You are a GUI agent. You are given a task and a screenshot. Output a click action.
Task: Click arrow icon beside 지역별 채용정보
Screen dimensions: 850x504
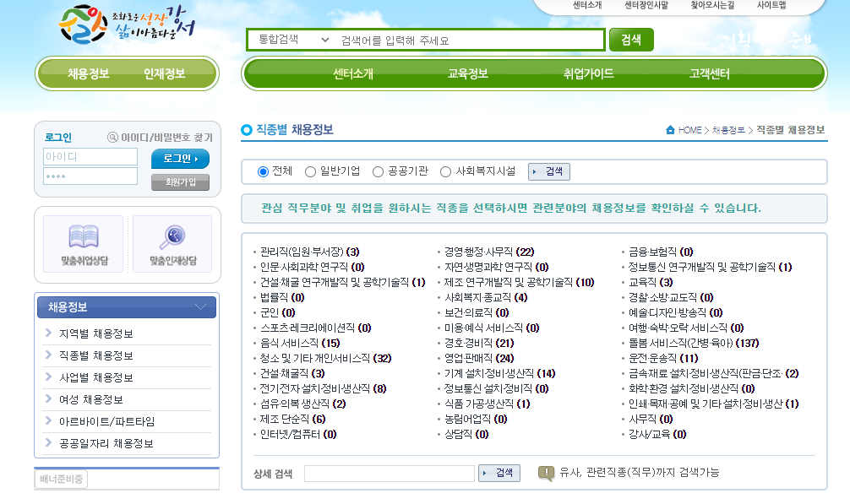point(48,333)
